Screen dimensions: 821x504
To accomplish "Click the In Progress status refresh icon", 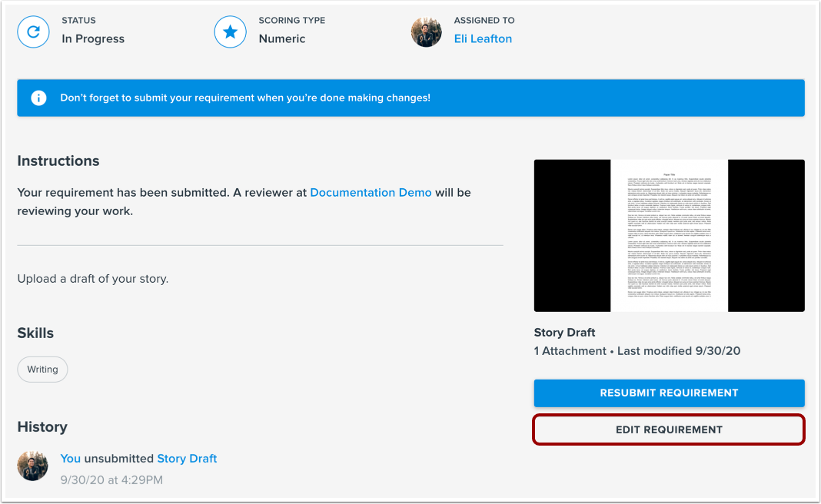I will tap(33, 31).
